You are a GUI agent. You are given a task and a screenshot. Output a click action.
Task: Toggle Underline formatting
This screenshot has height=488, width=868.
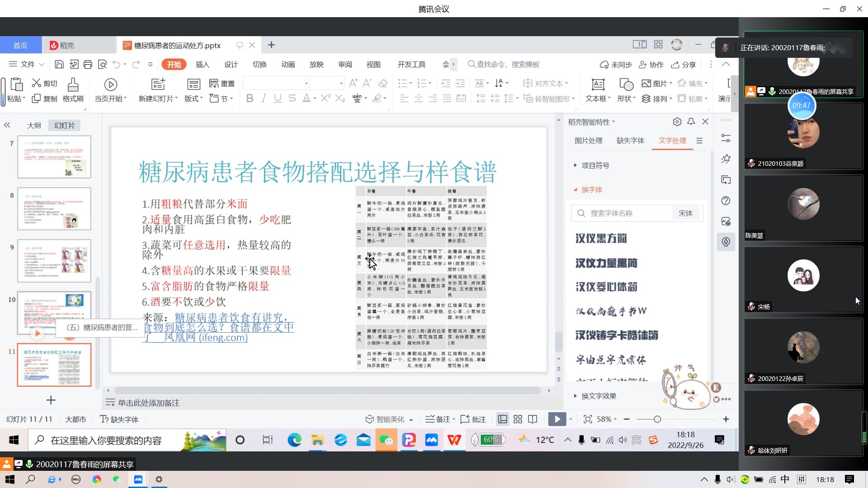(x=278, y=98)
